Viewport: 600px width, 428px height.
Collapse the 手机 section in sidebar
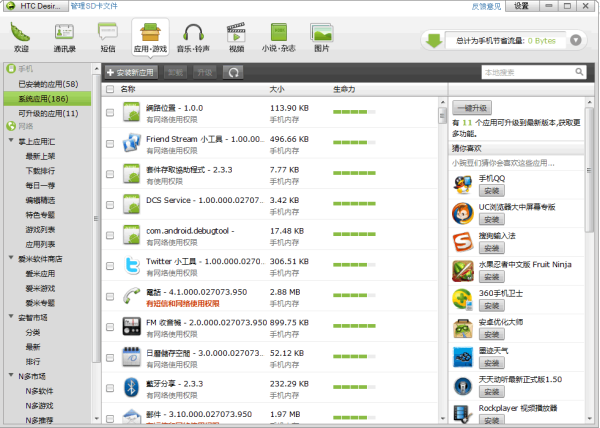click(9, 70)
